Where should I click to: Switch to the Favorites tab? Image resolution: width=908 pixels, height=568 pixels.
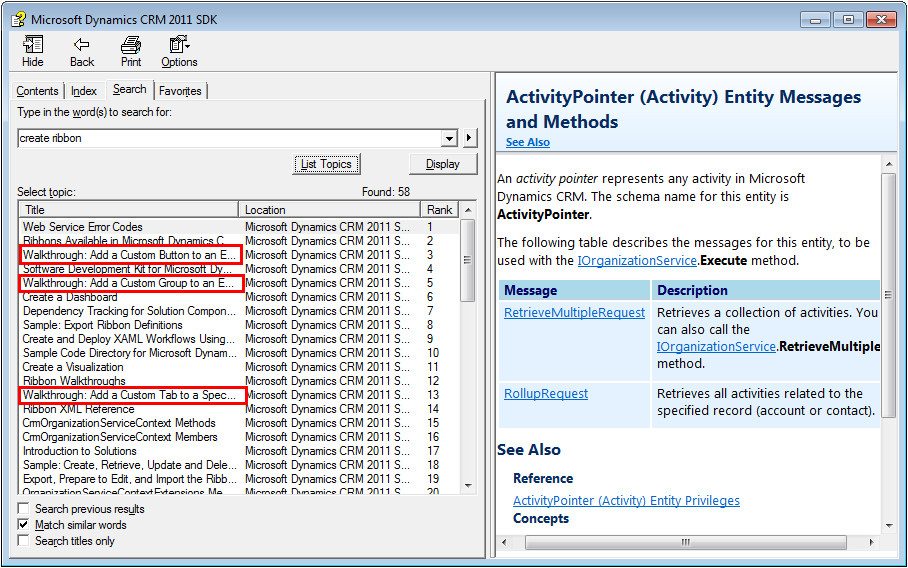pyautogui.click(x=180, y=91)
